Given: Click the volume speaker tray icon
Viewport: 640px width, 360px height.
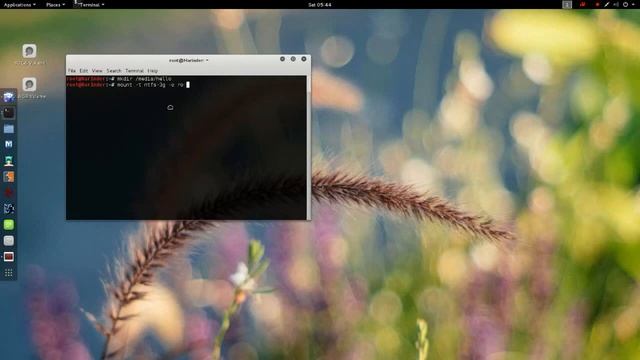Looking at the screenshot, I should coord(616,4).
